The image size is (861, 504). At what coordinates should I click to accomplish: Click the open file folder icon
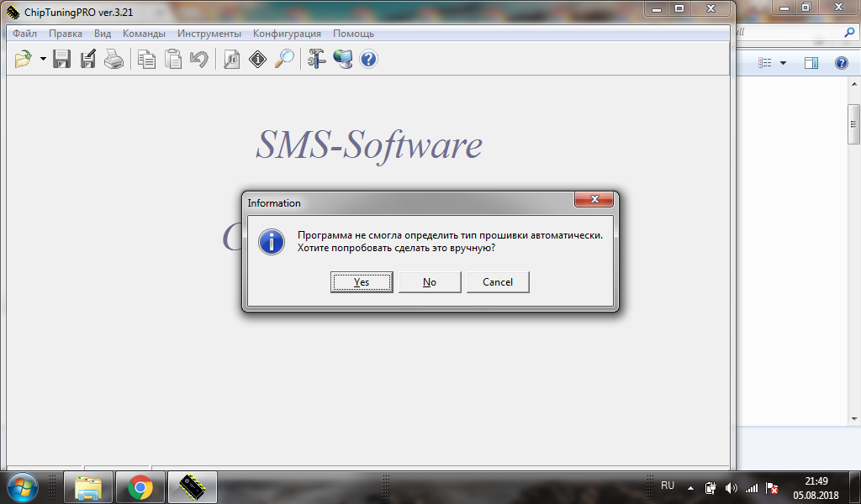coord(24,60)
